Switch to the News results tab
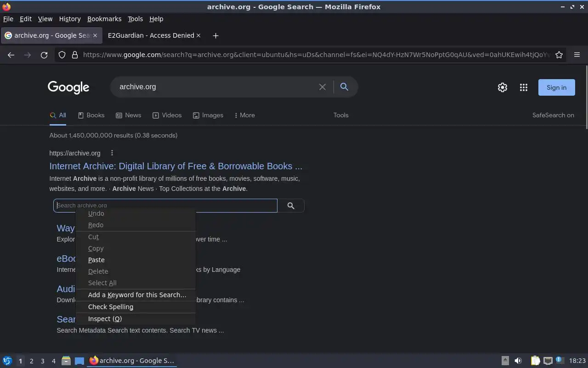 click(x=128, y=115)
